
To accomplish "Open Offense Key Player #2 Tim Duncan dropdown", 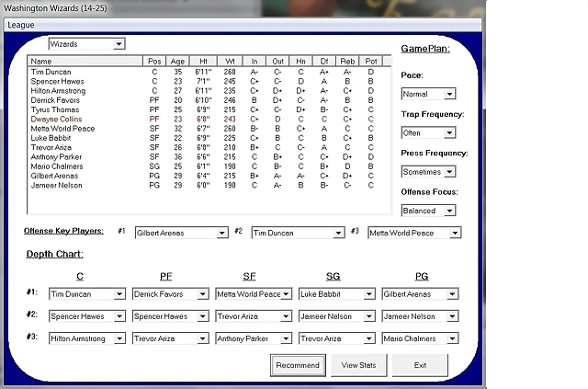I will click(298, 233).
